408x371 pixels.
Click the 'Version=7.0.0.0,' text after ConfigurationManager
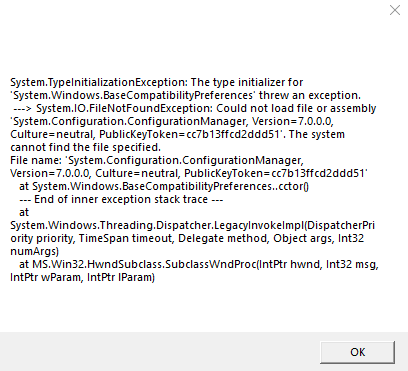(292, 121)
